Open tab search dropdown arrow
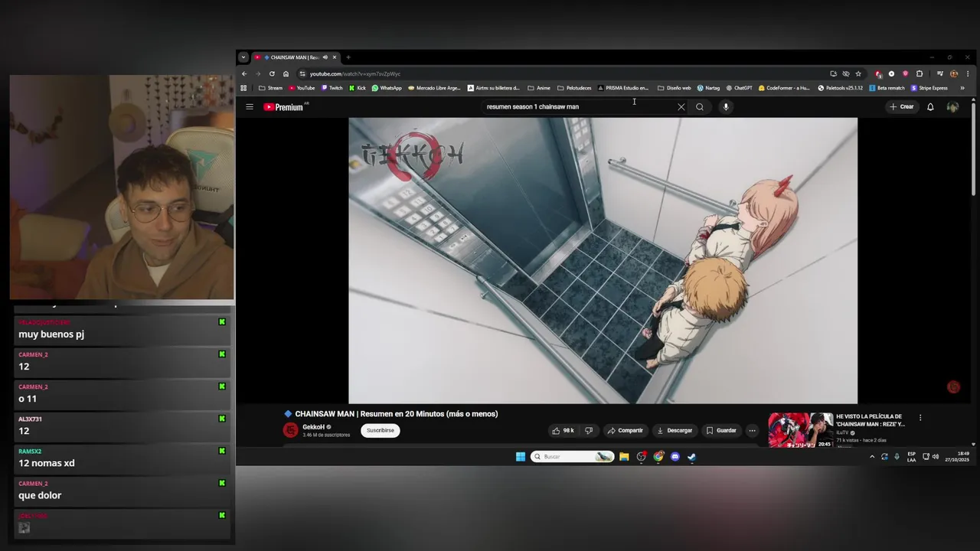980x551 pixels. tap(243, 57)
